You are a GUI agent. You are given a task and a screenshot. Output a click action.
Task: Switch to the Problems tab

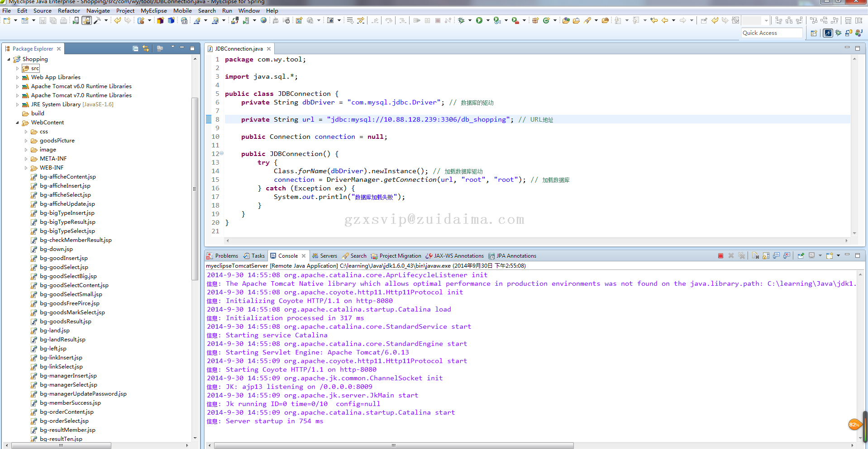pyautogui.click(x=222, y=256)
